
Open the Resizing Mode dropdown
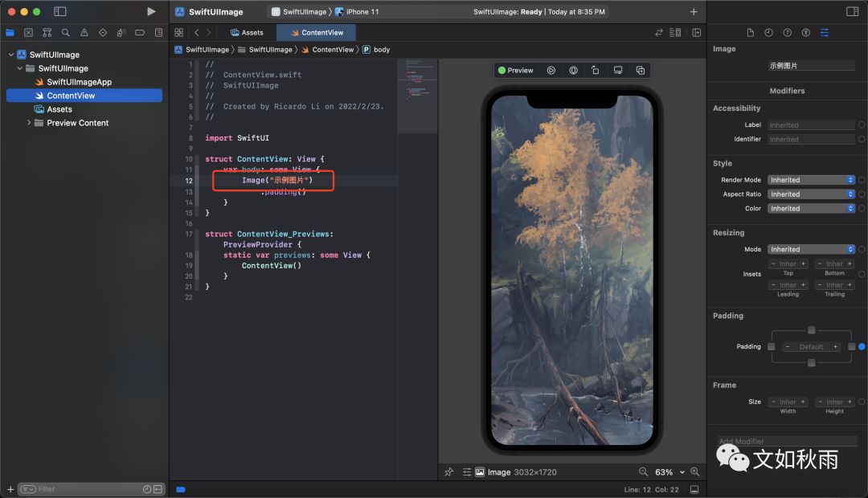coord(811,250)
